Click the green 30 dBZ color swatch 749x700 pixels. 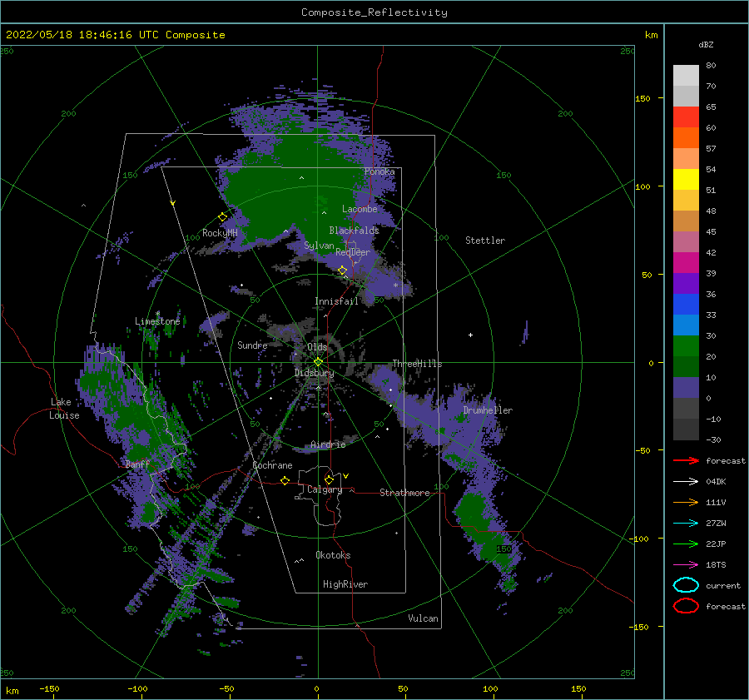click(686, 345)
